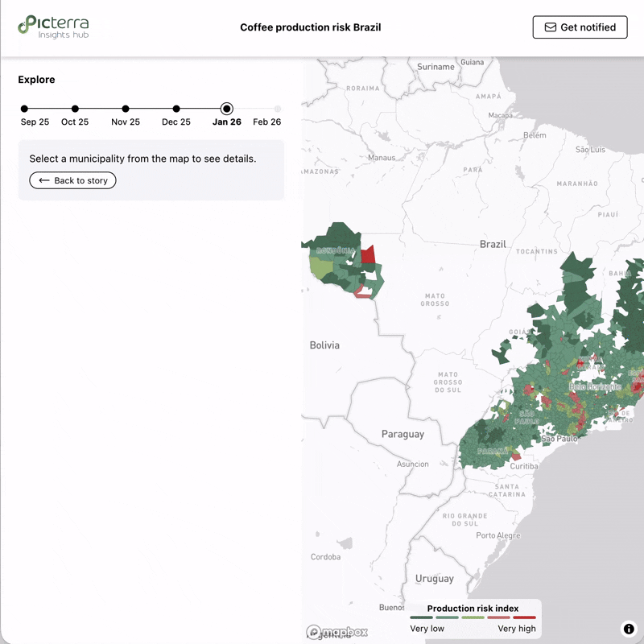This screenshot has width=644, height=644.
Task: Select the Jan 26 timeline marker
Action: pos(226,109)
